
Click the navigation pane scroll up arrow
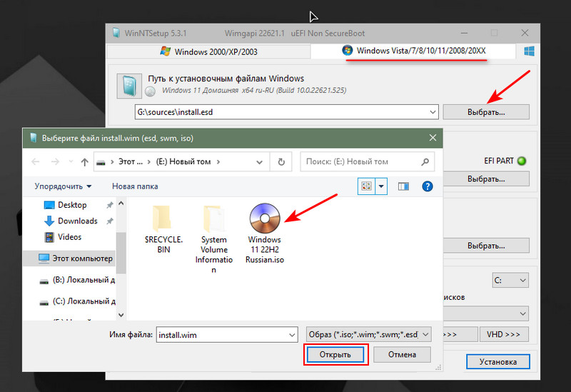[121, 203]
